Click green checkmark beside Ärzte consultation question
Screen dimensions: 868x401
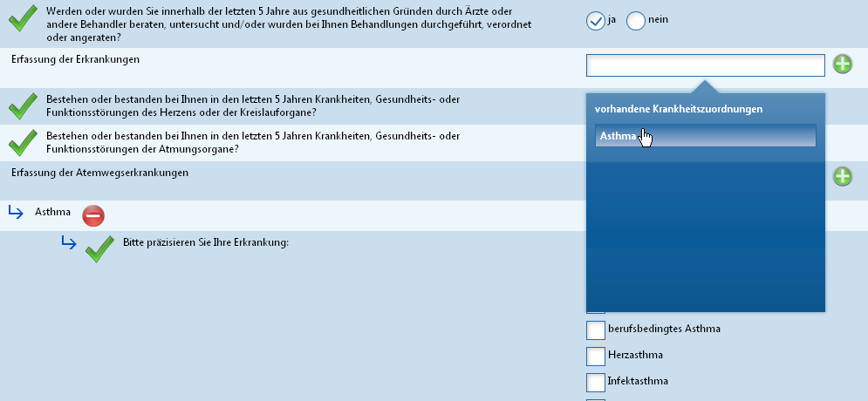24,18
